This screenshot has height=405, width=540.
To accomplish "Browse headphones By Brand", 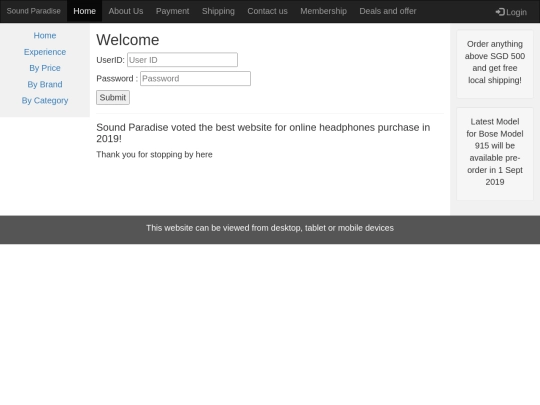I will click(x=45, y=84).
